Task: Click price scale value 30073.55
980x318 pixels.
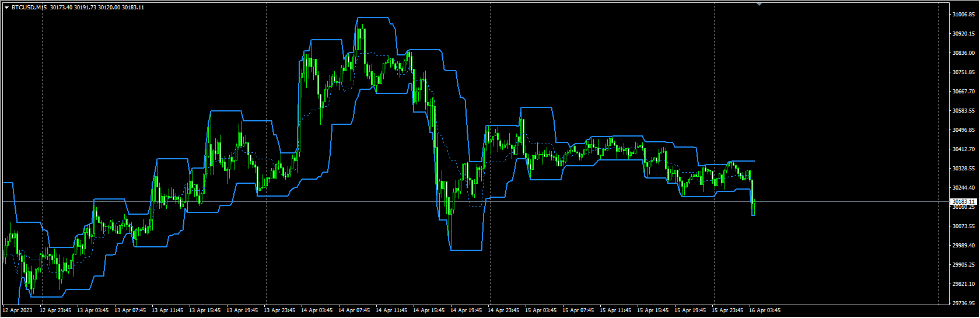Action: (964, 226)
